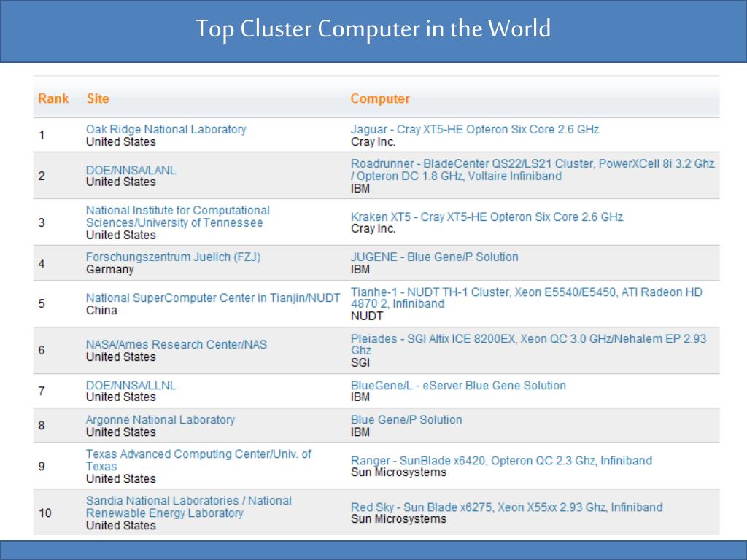Click the NUDT vendor text under Tianhe-1

pyautogui.click(x=367, y=316)
